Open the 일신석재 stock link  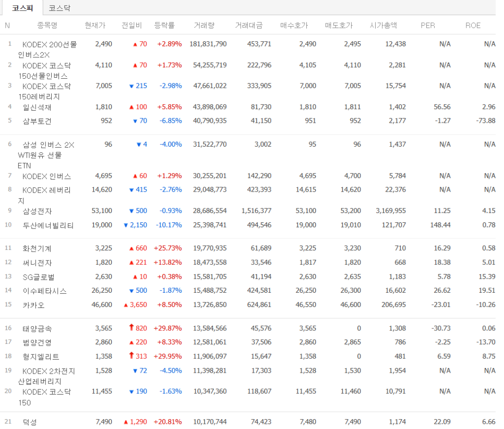[x=37, y=107]
